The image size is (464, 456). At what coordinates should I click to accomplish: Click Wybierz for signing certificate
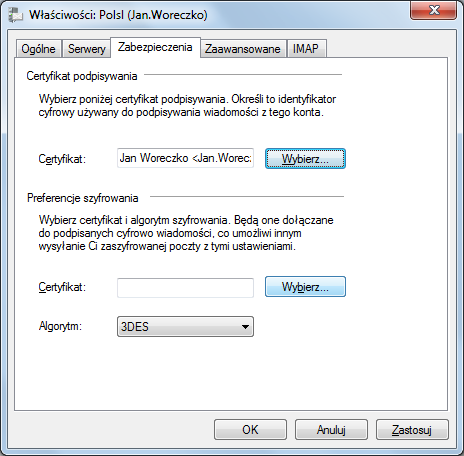point(305,159)
